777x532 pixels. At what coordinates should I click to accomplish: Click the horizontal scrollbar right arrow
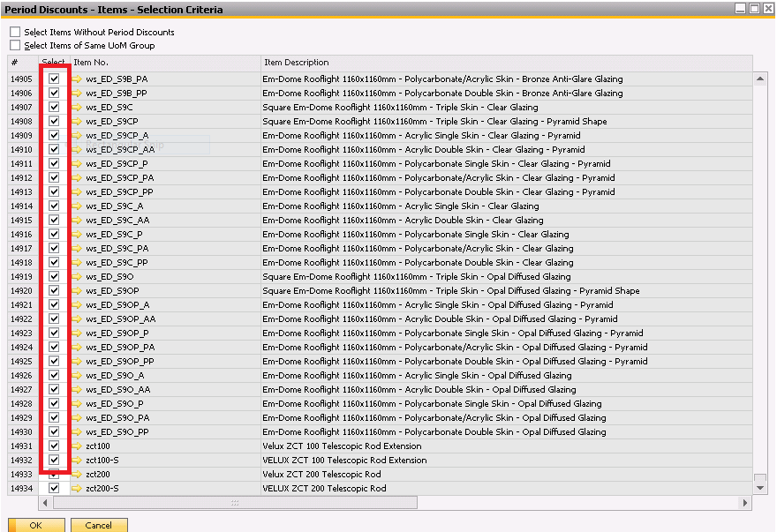745,503
